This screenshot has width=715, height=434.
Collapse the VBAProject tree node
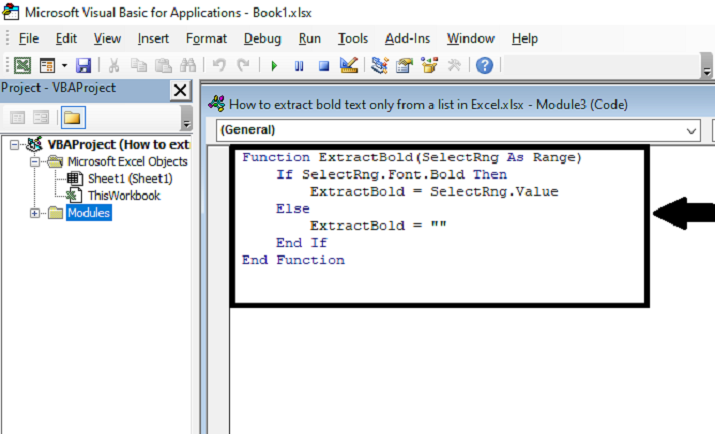tap(14, 145)
